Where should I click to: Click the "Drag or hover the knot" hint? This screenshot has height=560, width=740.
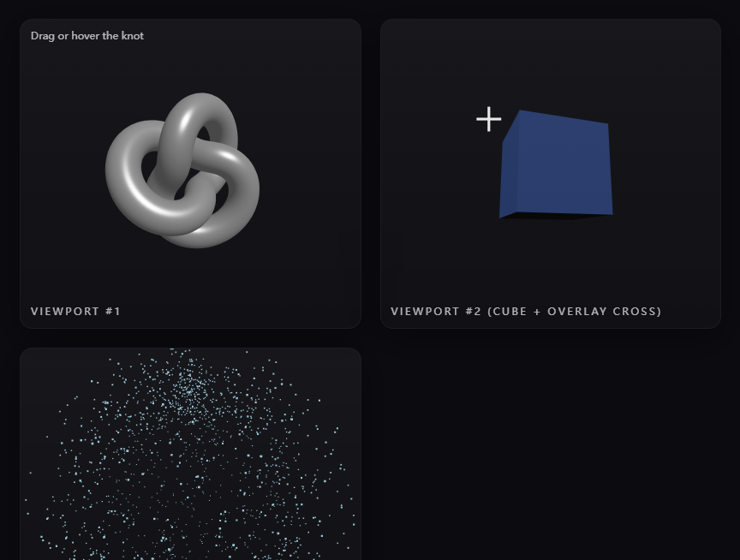pyautogui.click(x=87, y=36)
